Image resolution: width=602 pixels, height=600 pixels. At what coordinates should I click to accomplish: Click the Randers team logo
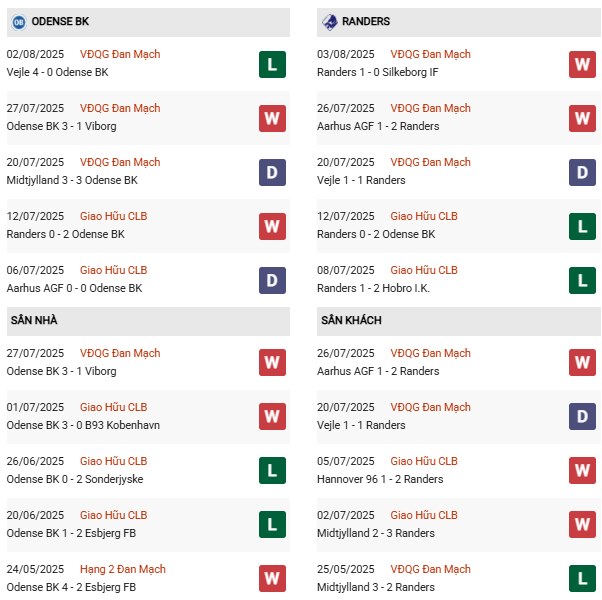point(329,21)
